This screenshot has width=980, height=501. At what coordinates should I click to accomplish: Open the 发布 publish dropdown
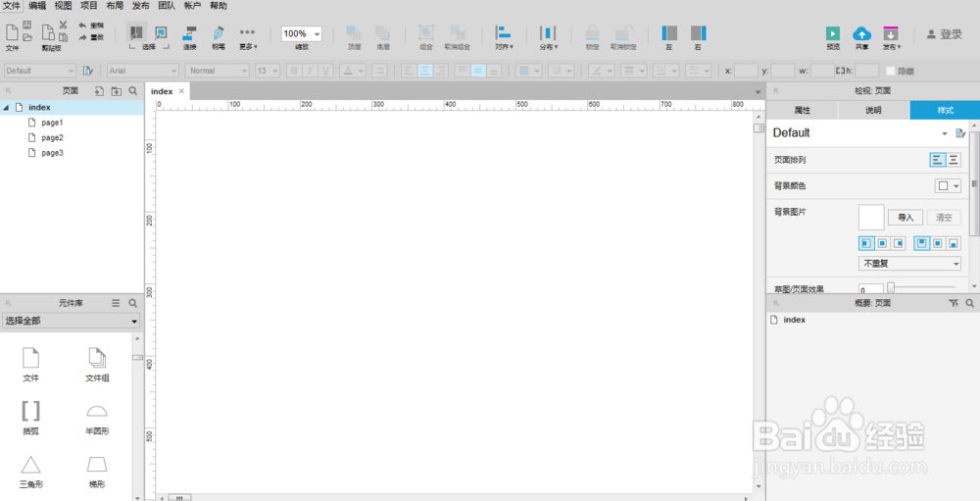891,37
